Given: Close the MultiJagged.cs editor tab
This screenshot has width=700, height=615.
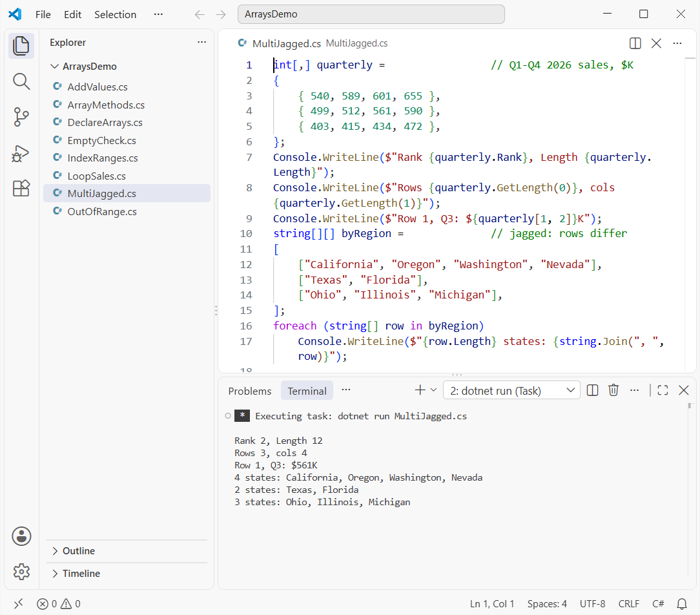Looking at the screenshot, I should pyautogui.click(x=656, y=43).
